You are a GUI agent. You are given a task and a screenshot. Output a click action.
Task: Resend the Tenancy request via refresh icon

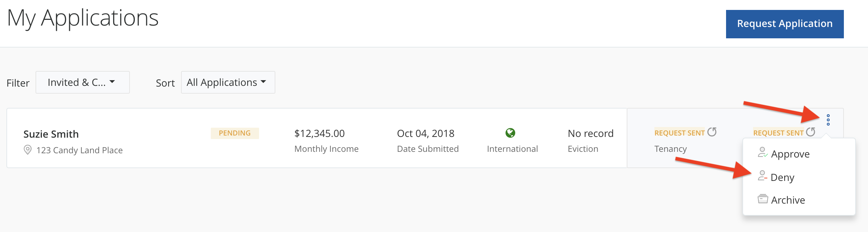point(712,132)
